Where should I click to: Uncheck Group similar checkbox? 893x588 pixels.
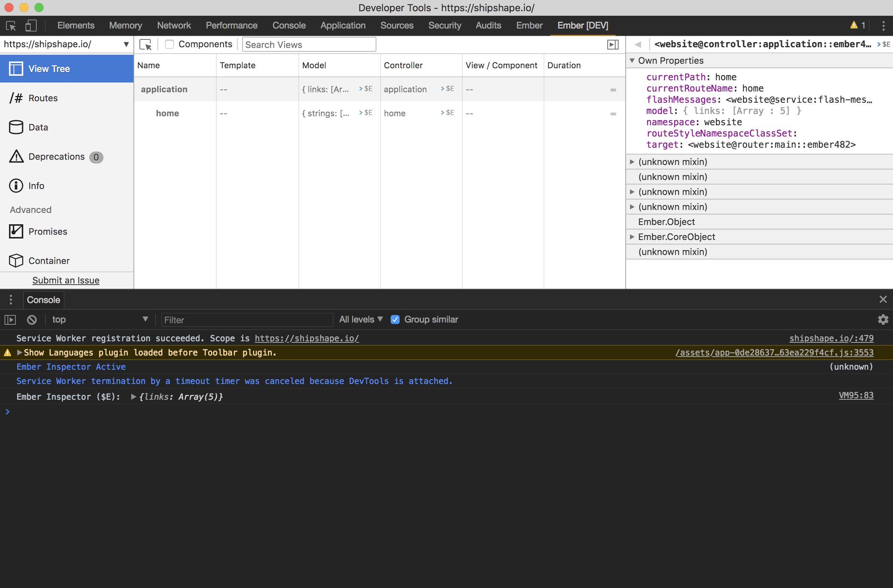395,319
